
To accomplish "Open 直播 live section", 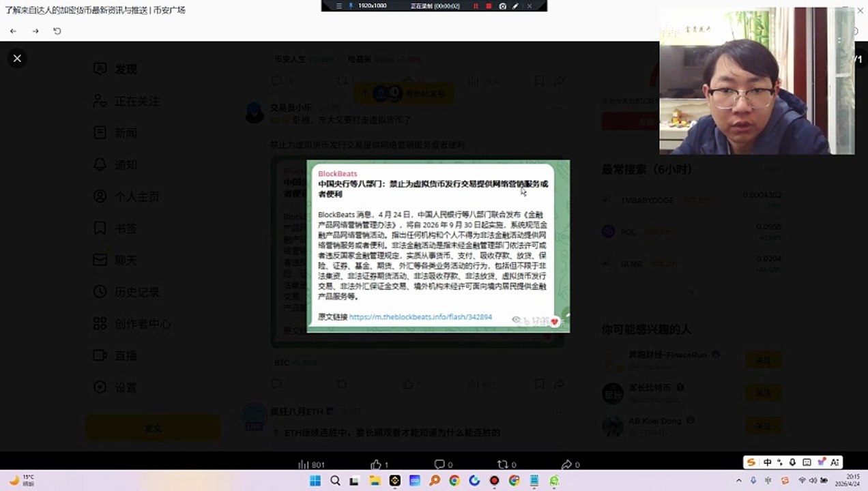I will coord(116,355).
